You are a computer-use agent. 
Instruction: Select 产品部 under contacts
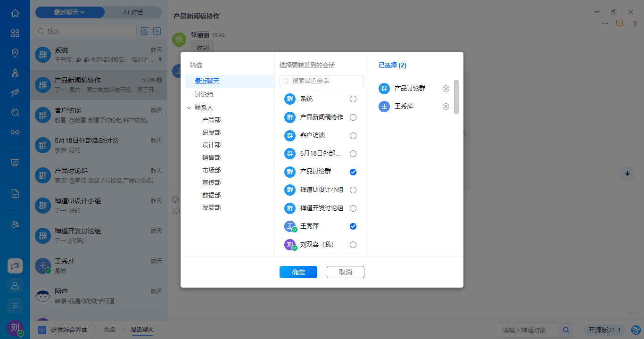212,120
